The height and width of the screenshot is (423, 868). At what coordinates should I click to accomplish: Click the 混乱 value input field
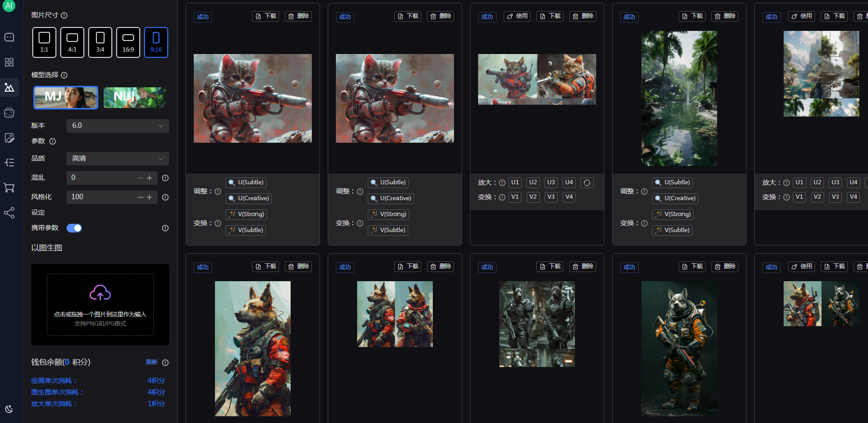click(101, 177)
